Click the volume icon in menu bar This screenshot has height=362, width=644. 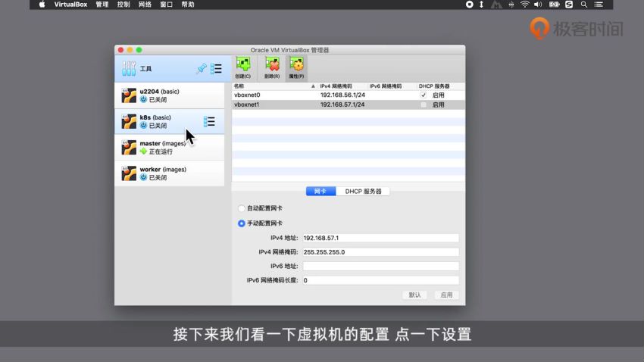coord(538,5)
